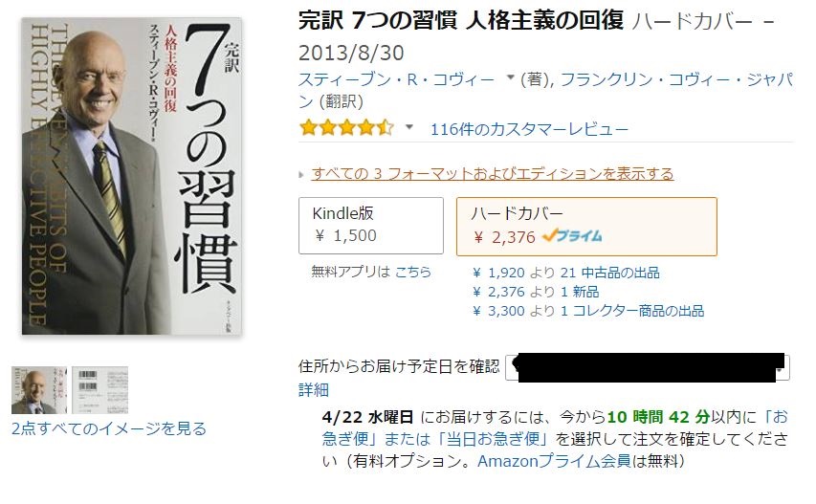Image resolution: width=816 pixels, height=504 pixels.
Task: Select the ハードカバー format option
Action: click(586, 227)
